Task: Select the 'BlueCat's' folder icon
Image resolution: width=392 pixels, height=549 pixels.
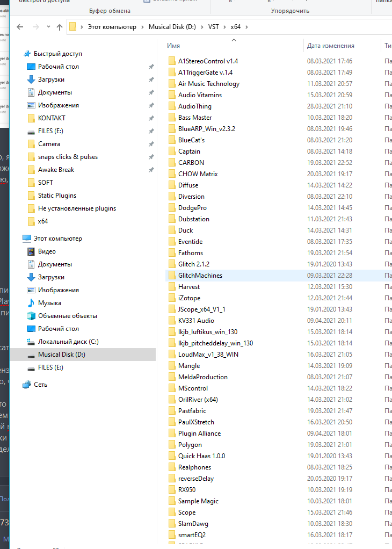Action: click(172, 140)
